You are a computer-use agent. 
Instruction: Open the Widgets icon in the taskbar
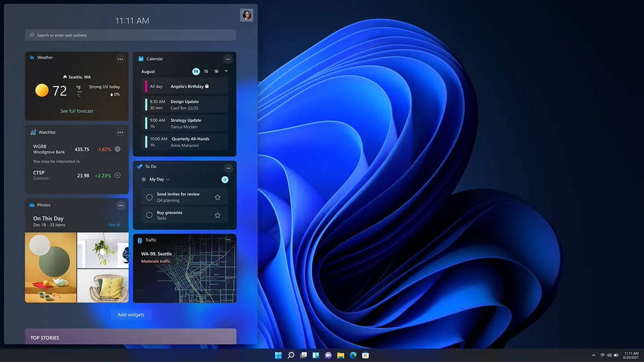316,355
